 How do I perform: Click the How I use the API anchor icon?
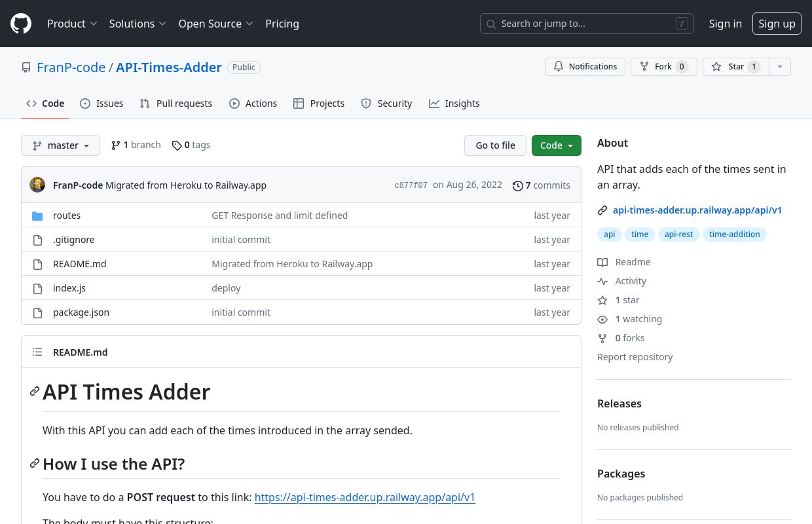click(35, 464)
